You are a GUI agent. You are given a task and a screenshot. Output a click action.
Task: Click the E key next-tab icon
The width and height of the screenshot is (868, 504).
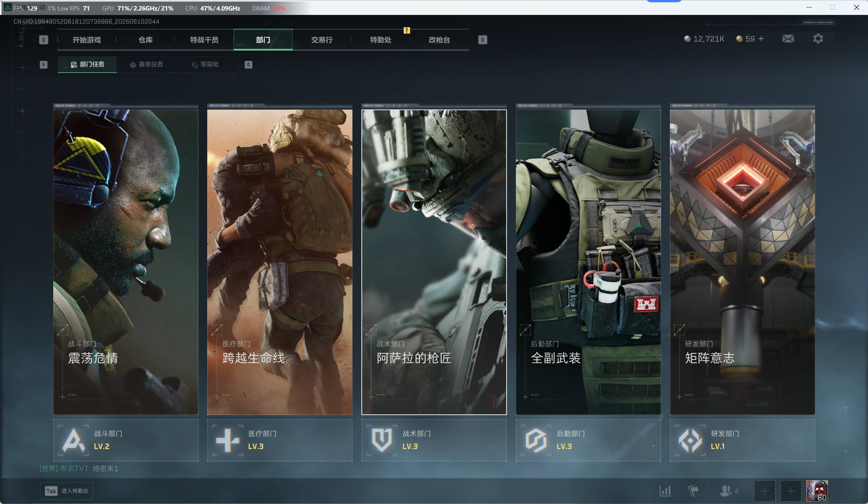click(483, 40)
